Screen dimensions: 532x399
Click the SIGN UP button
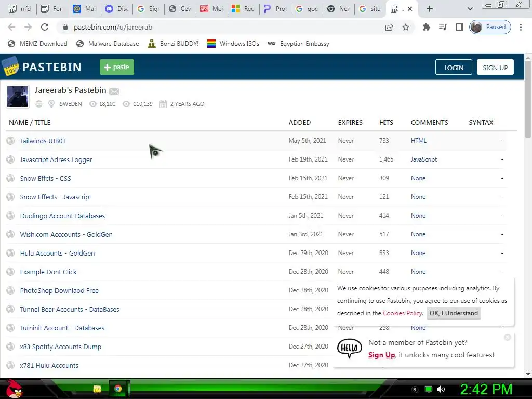(495, 67)
